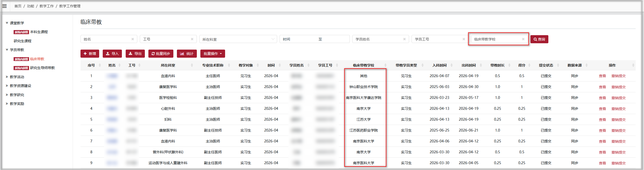Click the 批量同步 button
This screenshot has height=170, width=644.
161,54
